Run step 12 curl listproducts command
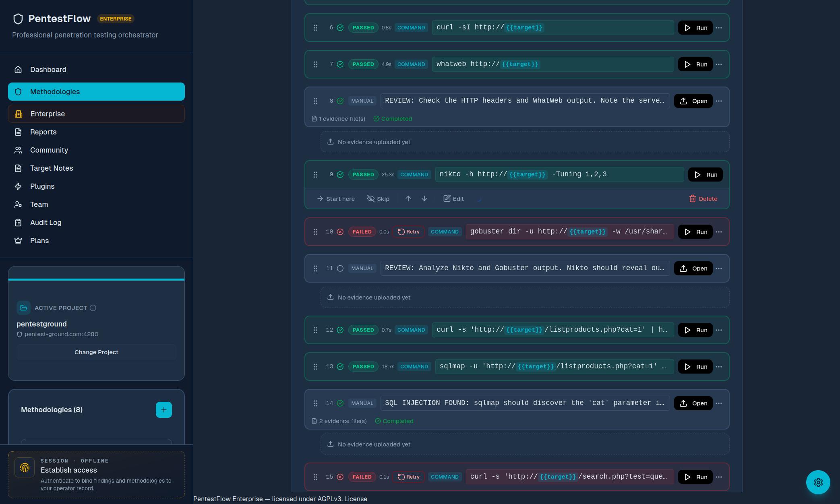Viewport: 840px width, 504px height. click(695, 330)
